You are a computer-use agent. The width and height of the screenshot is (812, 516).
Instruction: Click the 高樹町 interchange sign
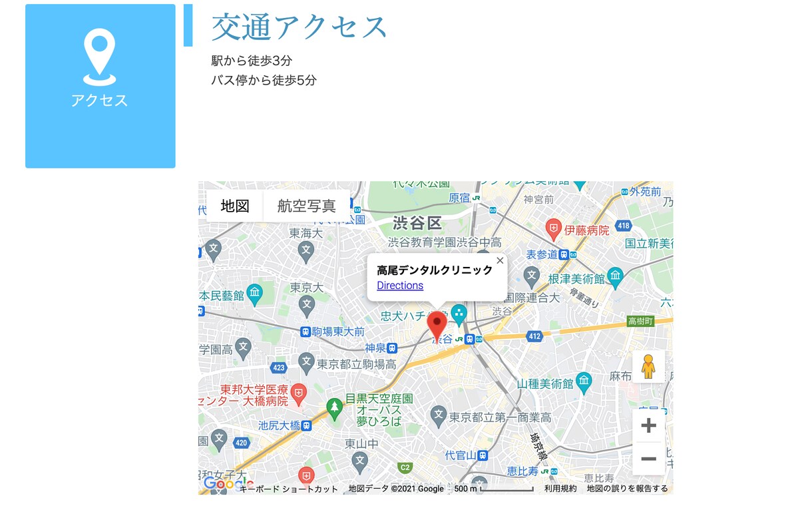[642, 322]
